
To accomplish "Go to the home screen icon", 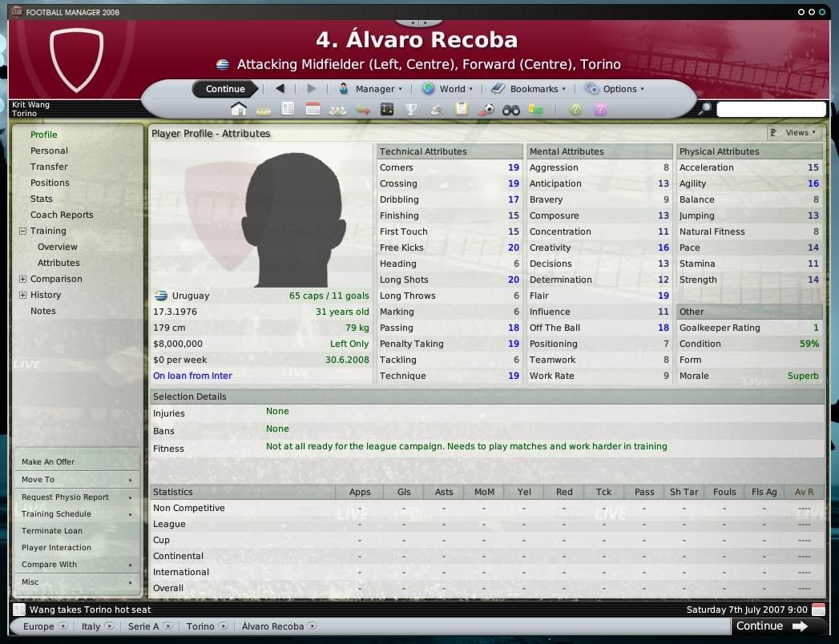I will pos(239,109).
